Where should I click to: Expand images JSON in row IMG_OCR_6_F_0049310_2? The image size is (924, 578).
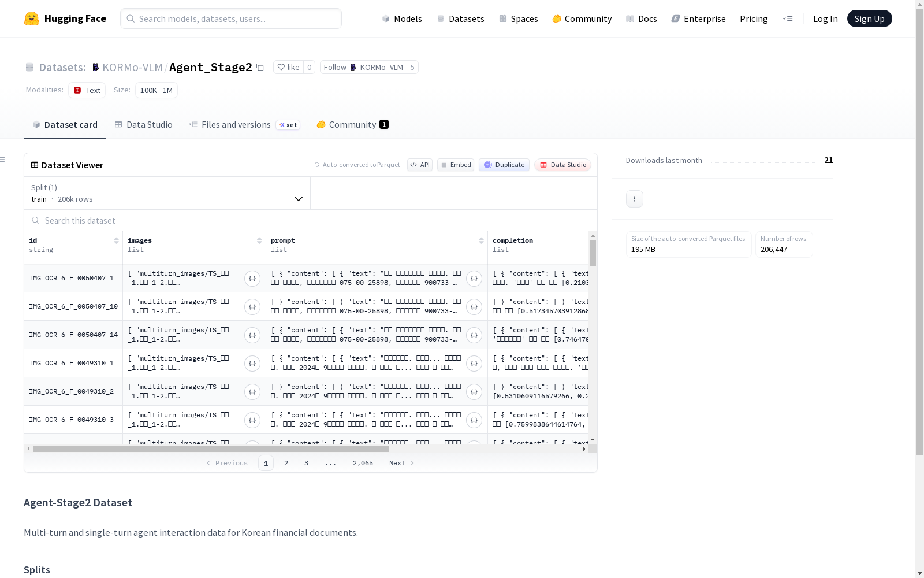tap(252, 392)
